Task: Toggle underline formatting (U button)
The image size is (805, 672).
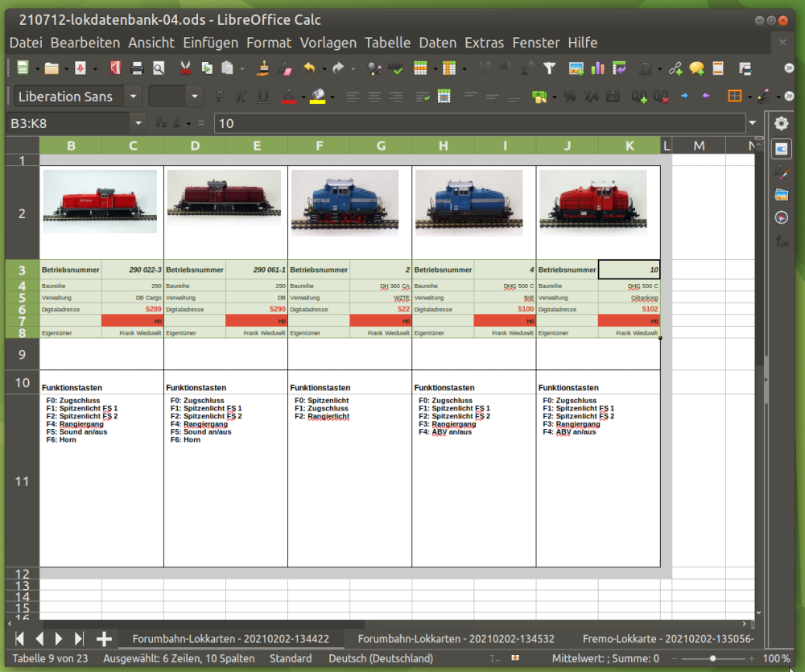Action: point(262,97)
